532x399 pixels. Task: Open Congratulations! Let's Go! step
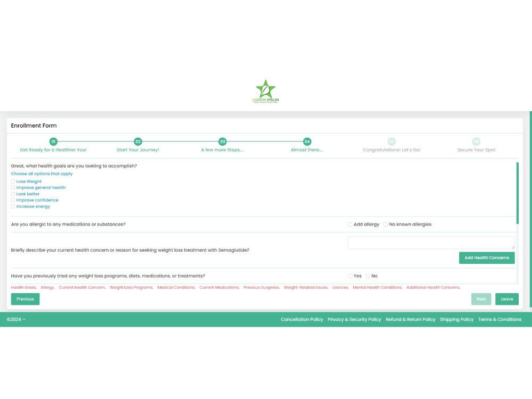pos(392,149)
